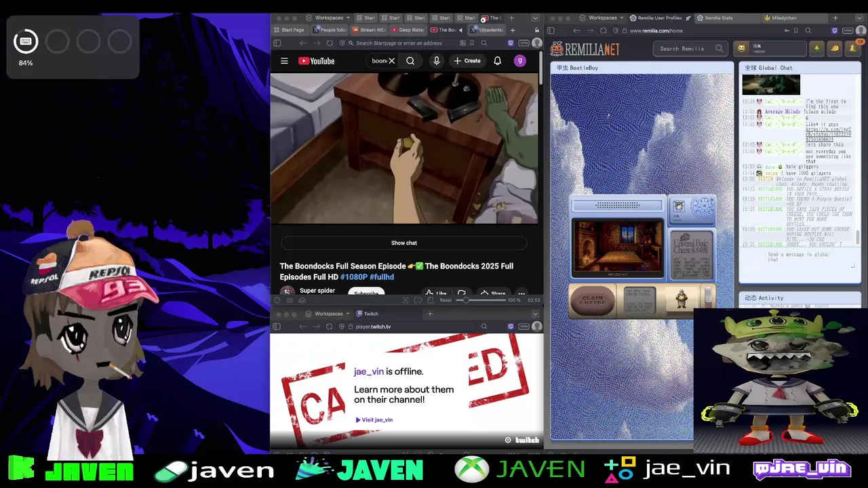The height and width of the screenshot is (488, 868).
Task: Click the cheese icon button
Action: (834, 48)
